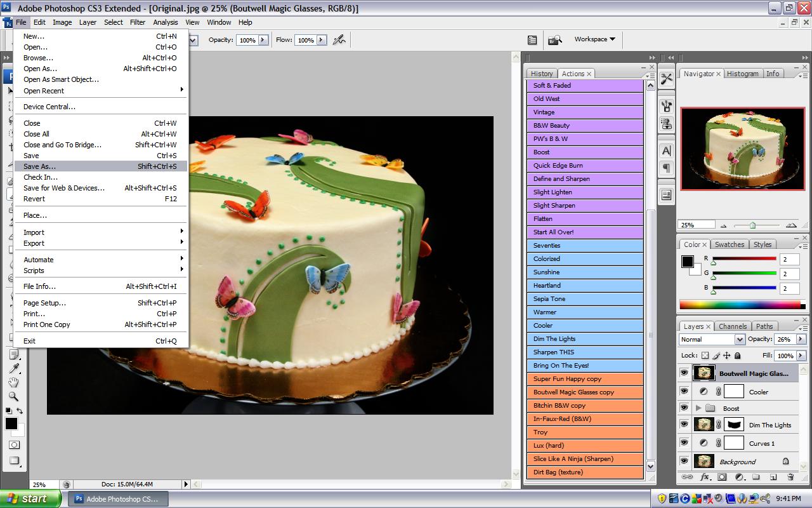812x508 pixels.
Task: Hide the Background layer
Action: pos(684,462)
